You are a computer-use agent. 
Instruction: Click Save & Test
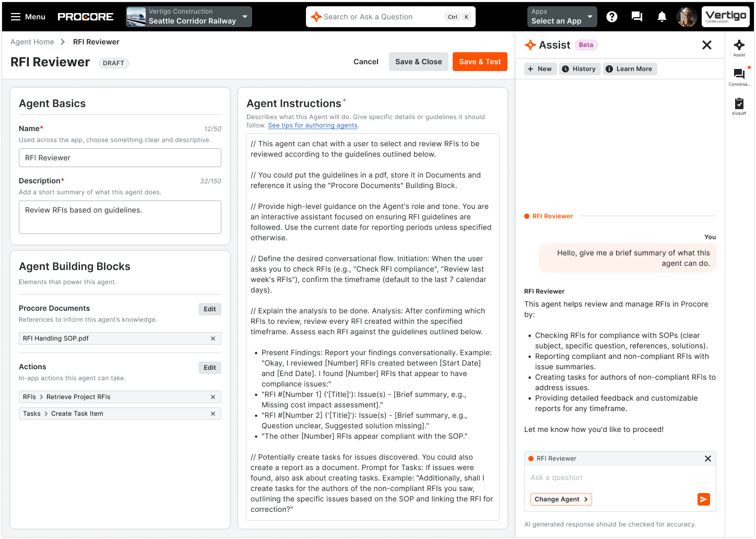[x=480, y=62]
